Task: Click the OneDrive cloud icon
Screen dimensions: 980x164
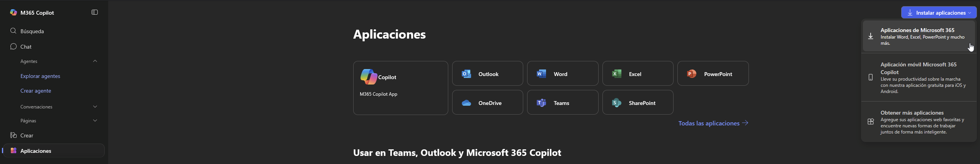Action: click(x=466, y=103)
